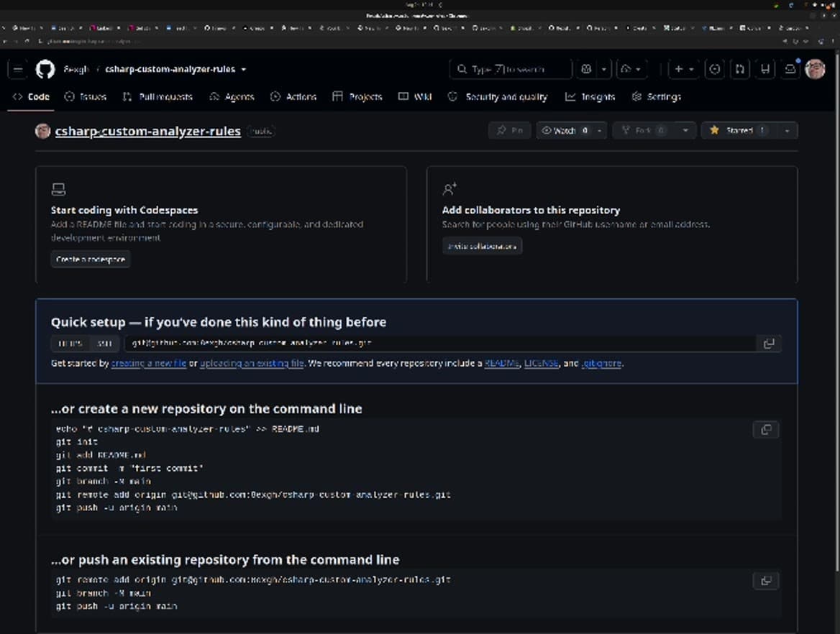Viewport: 840px width, 634px height.
Task: Click the LICENSE link
Action: click(x=541, y=363)
